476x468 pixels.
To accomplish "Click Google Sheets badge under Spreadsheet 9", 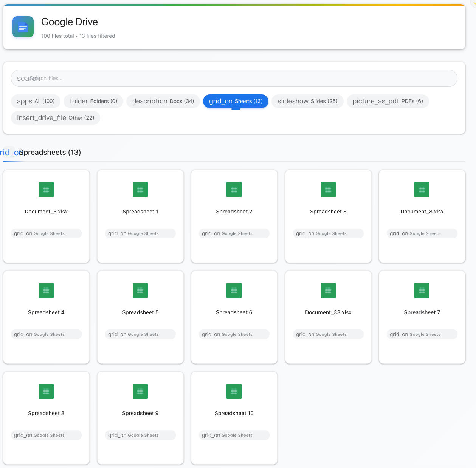I will [x=140, y=435].
